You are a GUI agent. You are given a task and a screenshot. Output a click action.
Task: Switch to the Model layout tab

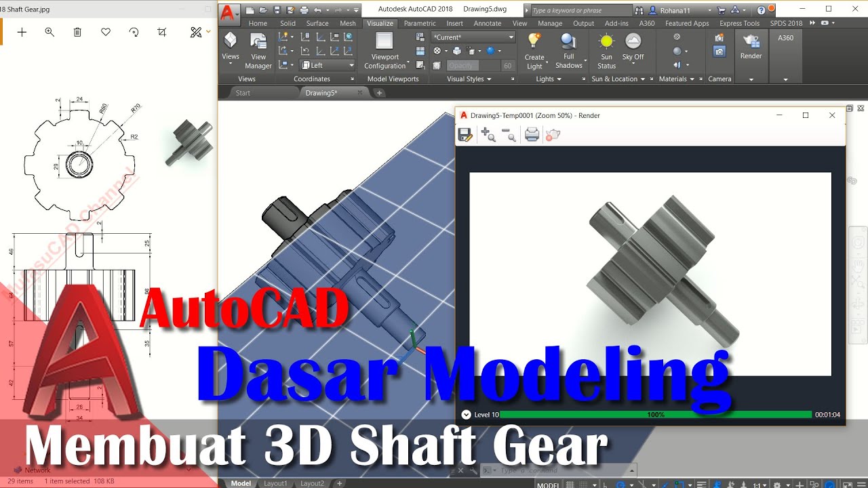point(241,483)
